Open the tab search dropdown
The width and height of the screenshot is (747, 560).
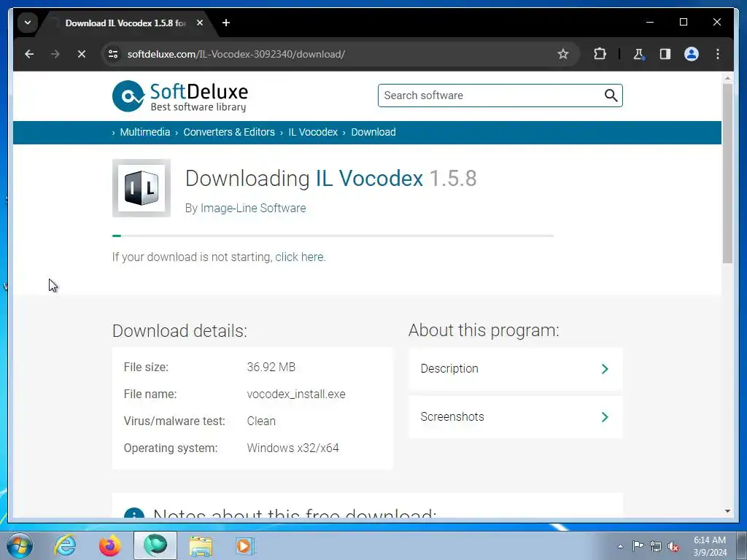(28, 23)
